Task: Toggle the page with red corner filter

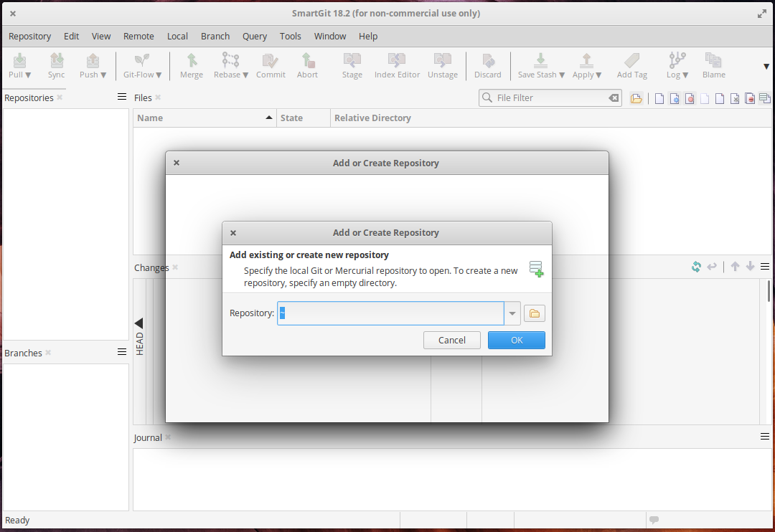Action: (720, 98)
